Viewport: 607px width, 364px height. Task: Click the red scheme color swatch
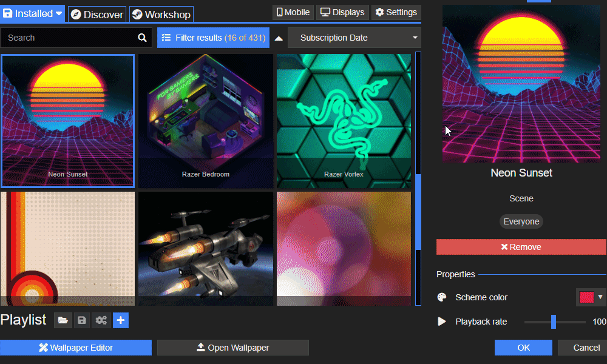coord(586,297)
